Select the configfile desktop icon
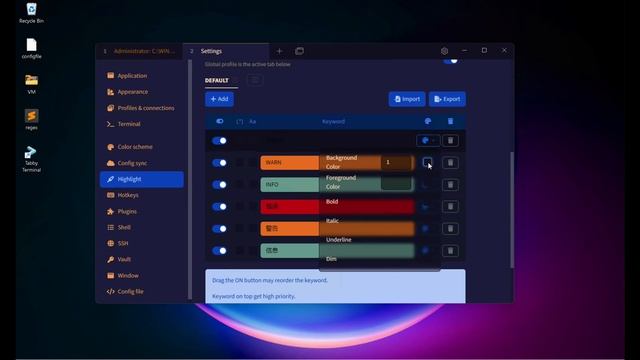The image size is (640, 360). 31,49
